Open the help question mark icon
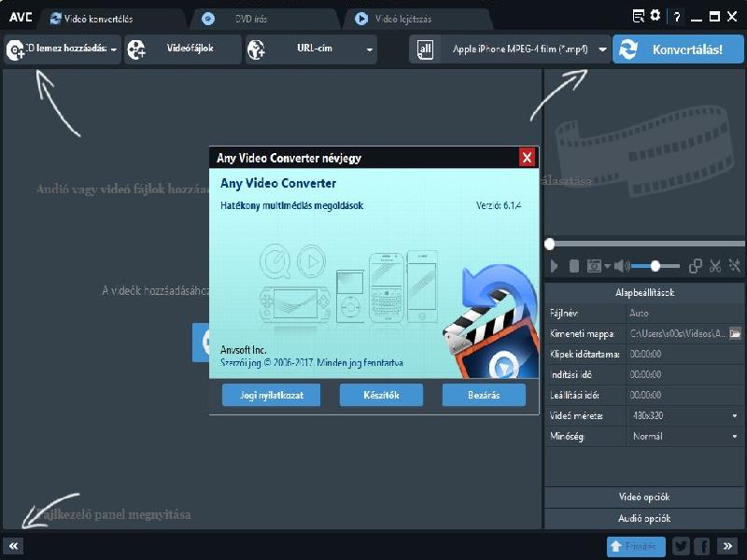This screenshot has width=747, height=560. tap(677, 17)
